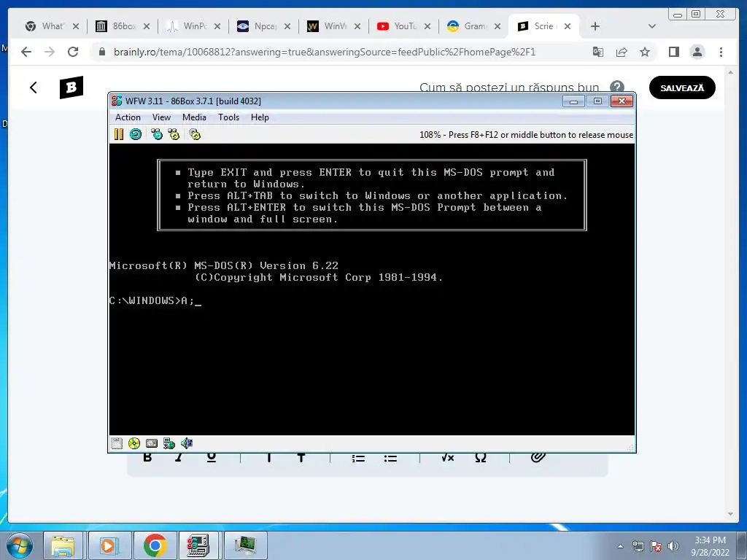747x560 pixels.
Task: Open the Chrome three-dot menu
Action: 721,52
